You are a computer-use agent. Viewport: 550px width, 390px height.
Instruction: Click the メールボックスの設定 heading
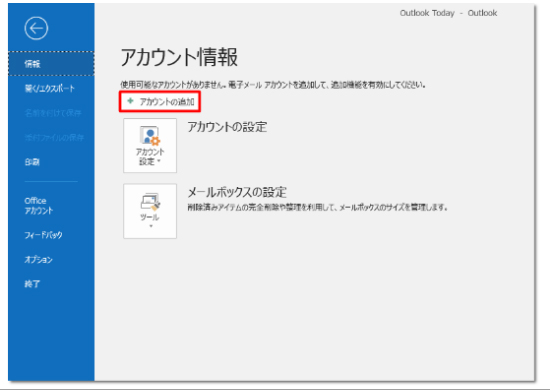(237, 192)
